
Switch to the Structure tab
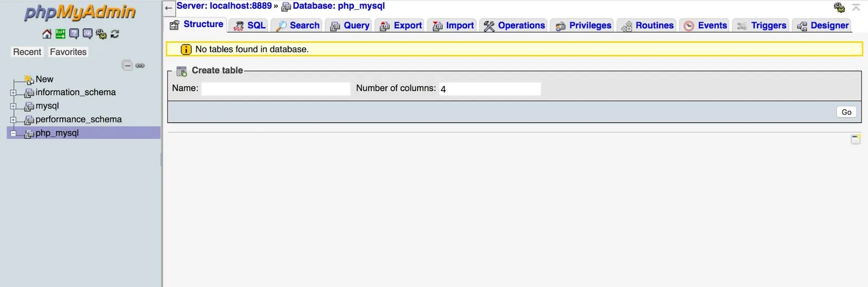[x=196, y=24]
